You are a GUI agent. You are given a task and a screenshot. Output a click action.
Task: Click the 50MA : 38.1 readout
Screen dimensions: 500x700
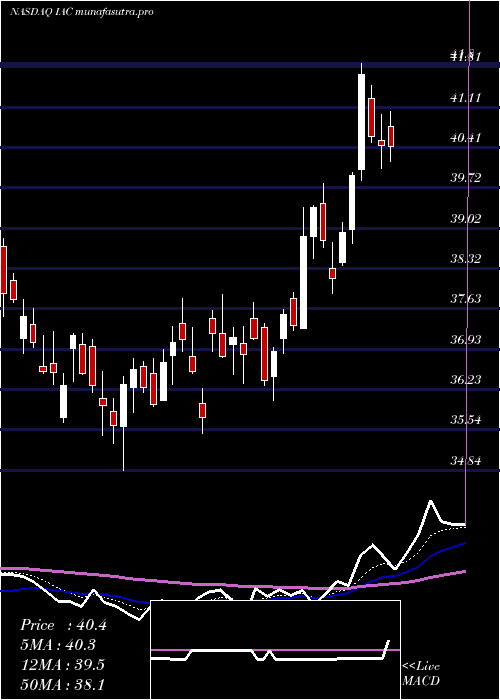[x=63, y=684]
